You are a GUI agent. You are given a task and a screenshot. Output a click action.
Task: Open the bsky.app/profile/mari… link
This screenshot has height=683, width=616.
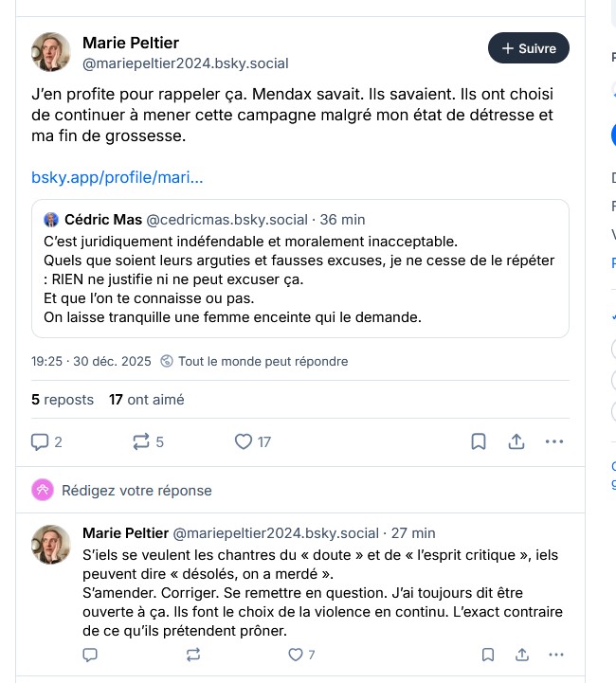117,177
